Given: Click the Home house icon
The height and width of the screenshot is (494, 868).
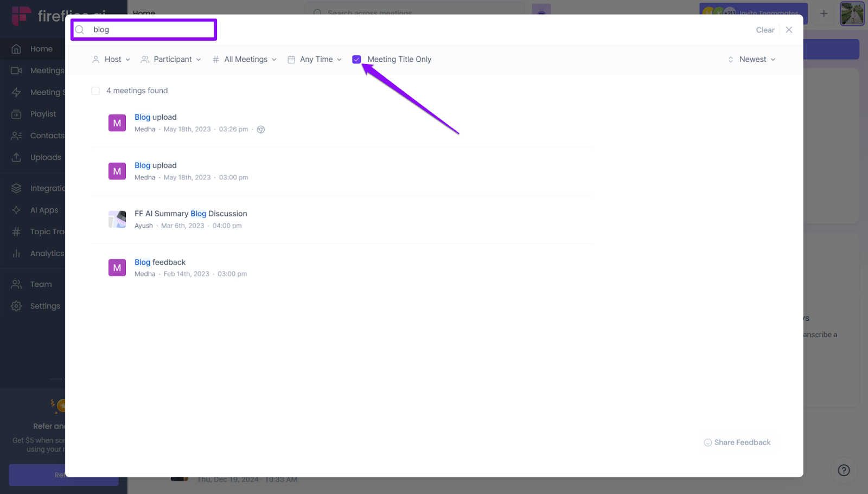Looking at the screenshot, I should click(x=16, y=49).
